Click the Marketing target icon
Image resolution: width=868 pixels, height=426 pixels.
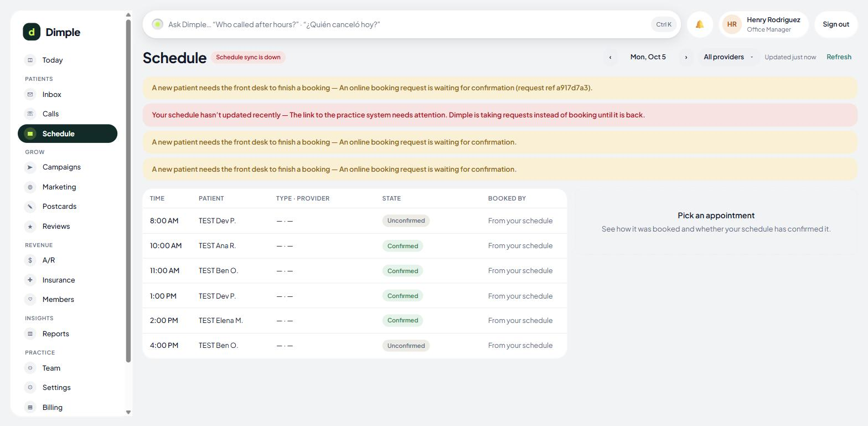tap(30, 187)
